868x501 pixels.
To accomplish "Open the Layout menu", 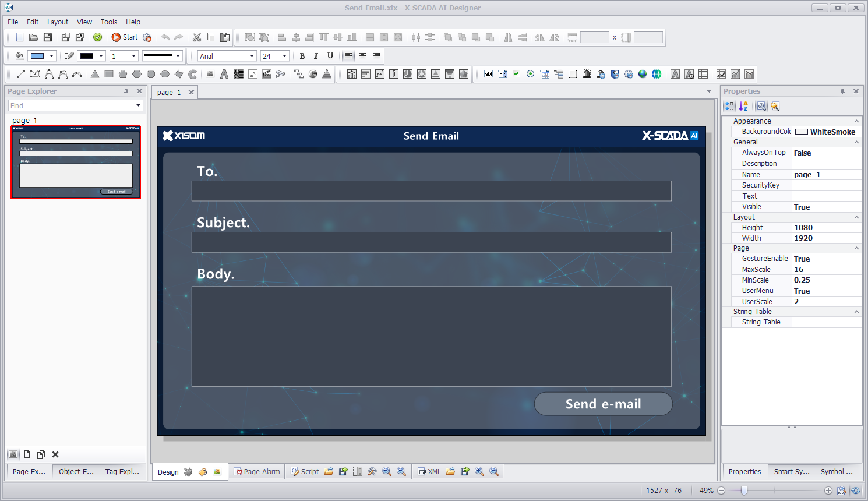I will point(58,22).
